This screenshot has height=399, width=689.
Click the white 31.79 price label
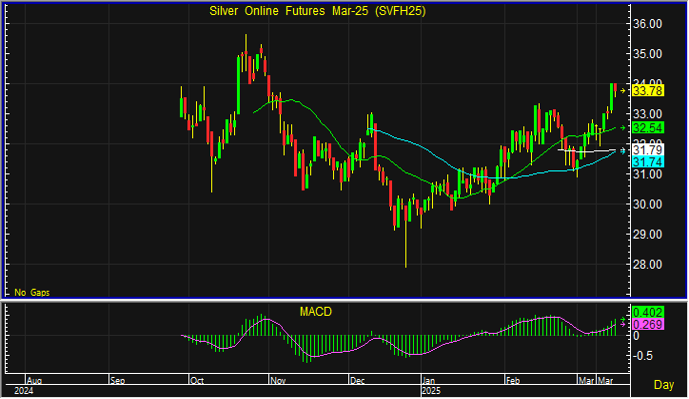648,149
